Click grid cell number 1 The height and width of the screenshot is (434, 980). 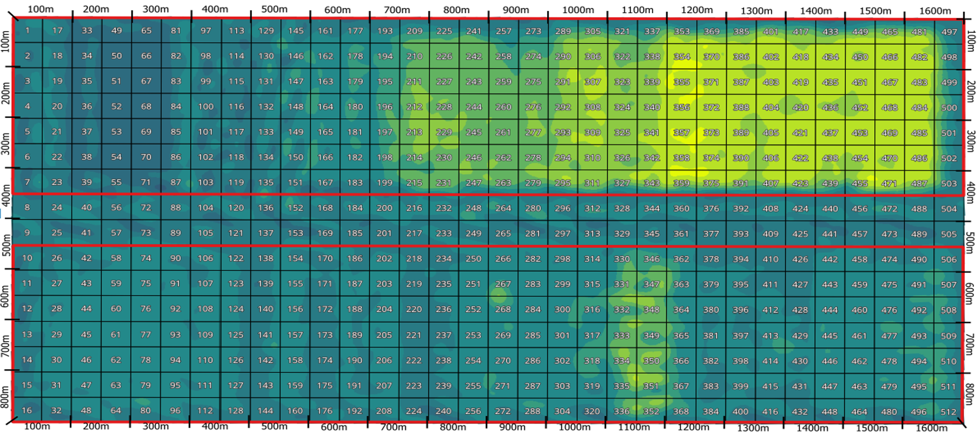pyautogui.click(x=27, y=31)
